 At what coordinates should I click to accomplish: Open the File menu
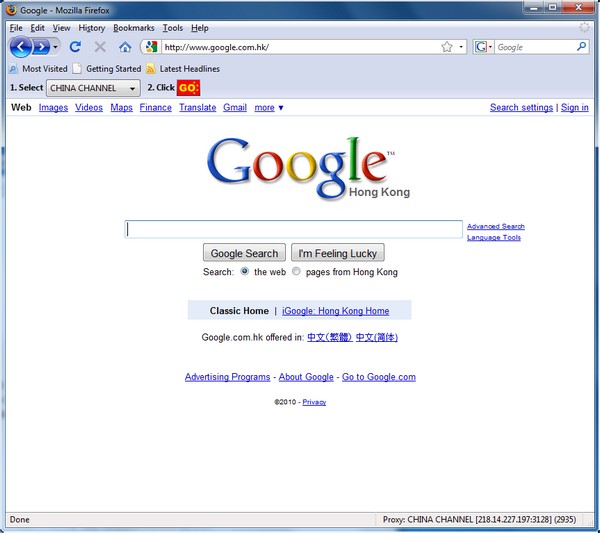(x=16, y=28)
